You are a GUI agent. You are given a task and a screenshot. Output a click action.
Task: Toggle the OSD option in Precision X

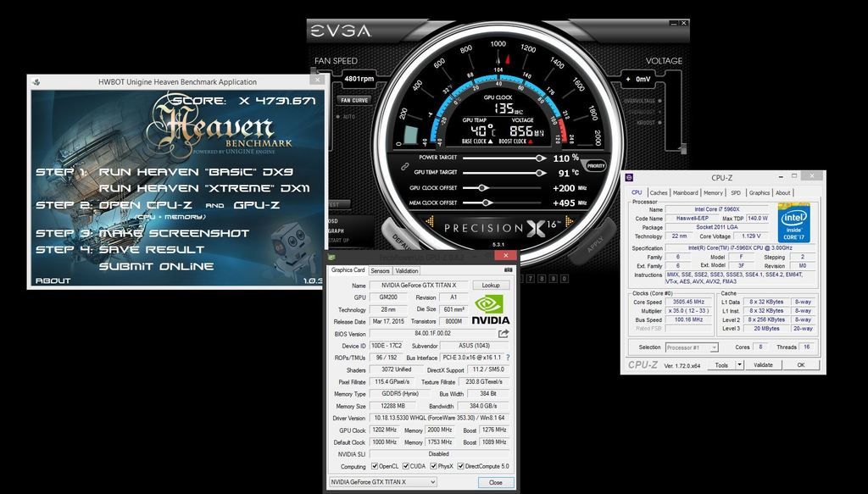point(333,220)
